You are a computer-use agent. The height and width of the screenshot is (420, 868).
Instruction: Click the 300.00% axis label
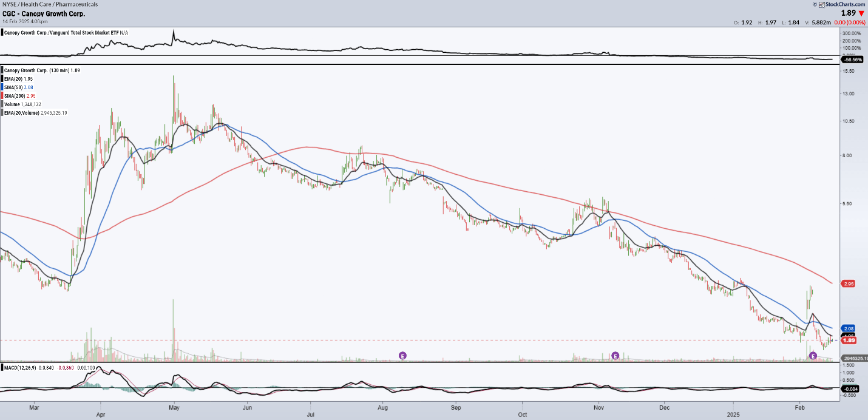(x=852, y=33)
